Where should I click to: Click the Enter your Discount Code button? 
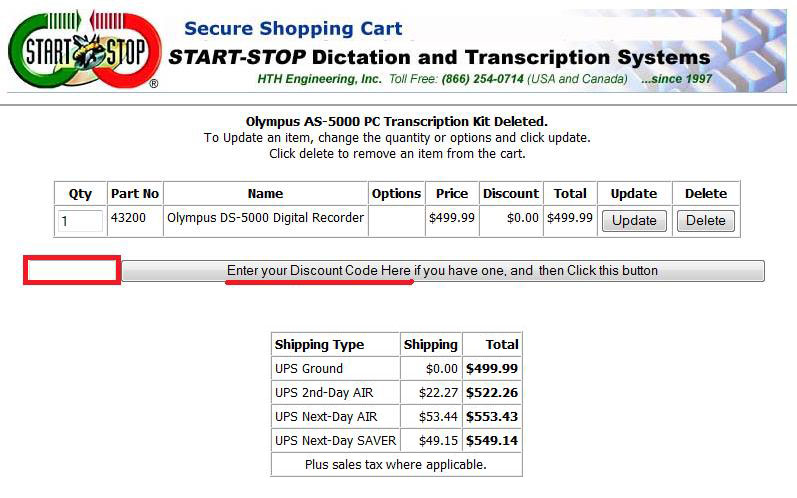[443, 270]
